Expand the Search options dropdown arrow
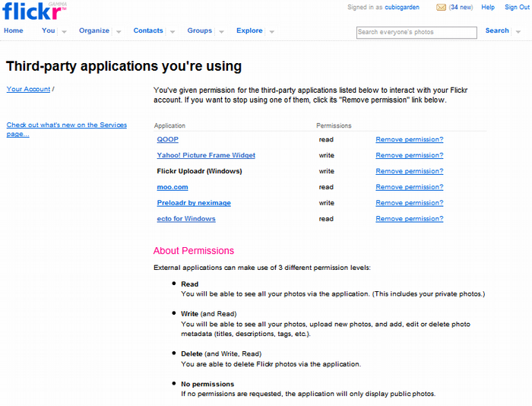Image resolution: width=532 pixels, height=406 pixels. 518,32
